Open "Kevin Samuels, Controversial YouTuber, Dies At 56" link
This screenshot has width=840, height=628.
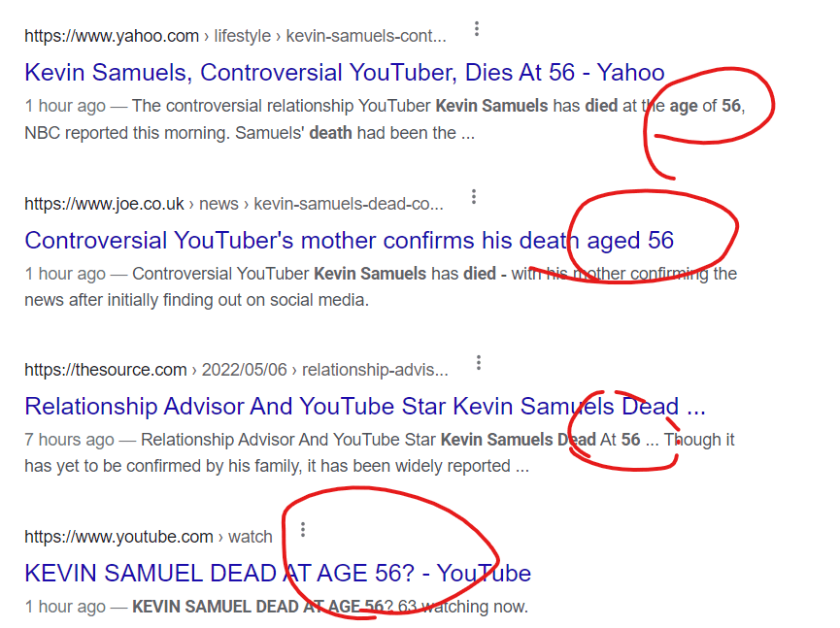344,73
